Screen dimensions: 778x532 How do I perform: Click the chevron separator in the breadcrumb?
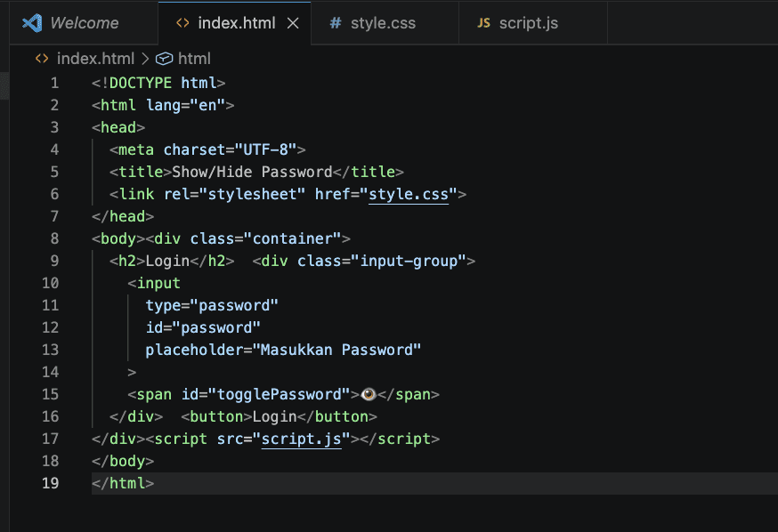point(144,59)
